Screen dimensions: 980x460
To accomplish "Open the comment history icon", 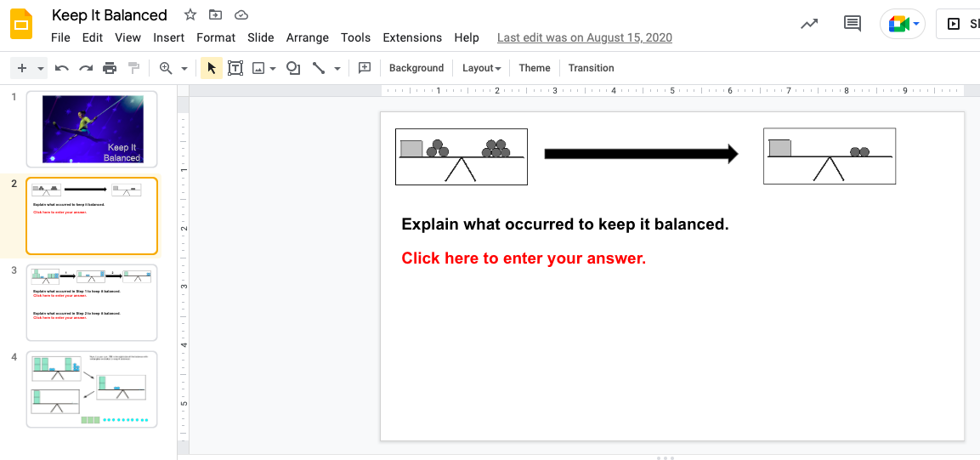I will coord(853,24).
